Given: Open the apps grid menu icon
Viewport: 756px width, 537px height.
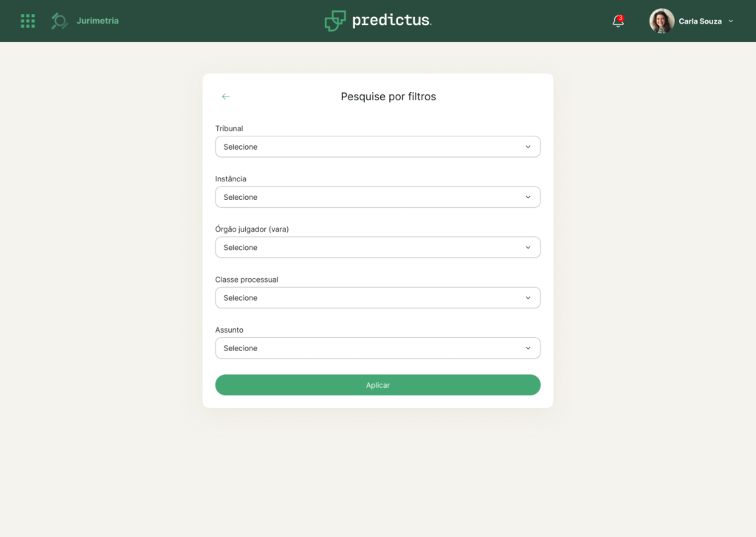Looking at the screenshot, I should (27, 21).
